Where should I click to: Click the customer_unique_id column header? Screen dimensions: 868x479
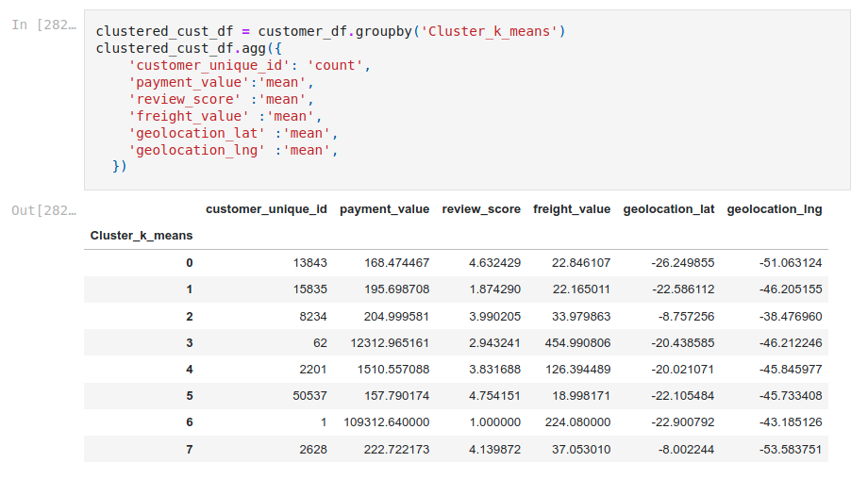click(x=266, y=209)
